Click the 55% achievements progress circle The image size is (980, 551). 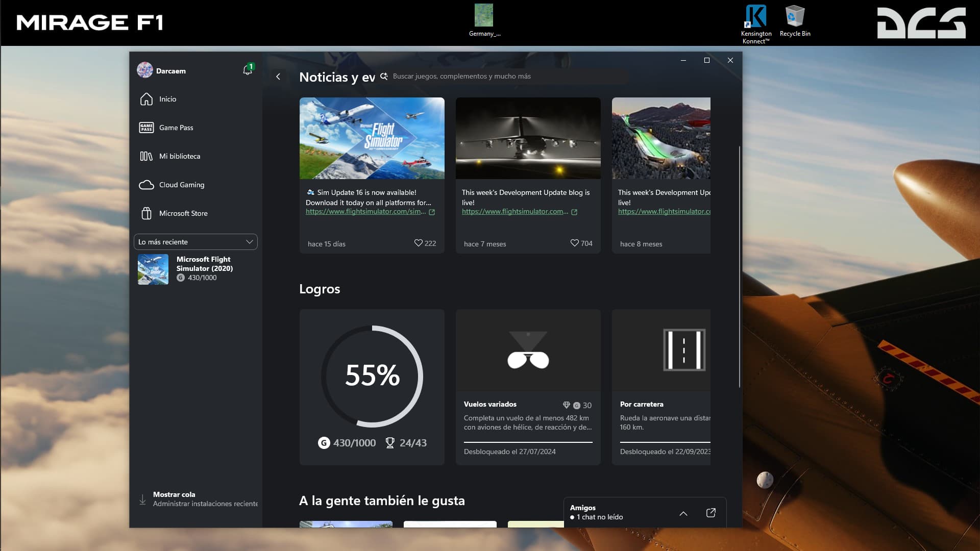click(372, 376)
